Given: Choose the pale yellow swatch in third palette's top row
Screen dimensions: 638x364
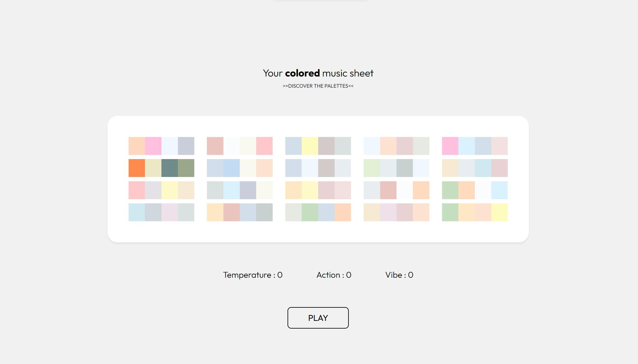Looking at the screenshot, I should click(x=310, y=146).
